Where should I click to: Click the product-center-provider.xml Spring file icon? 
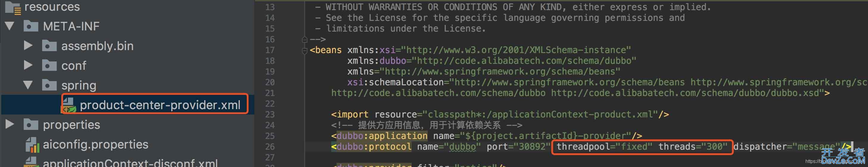pyautogui.click(x=69, y=105)
